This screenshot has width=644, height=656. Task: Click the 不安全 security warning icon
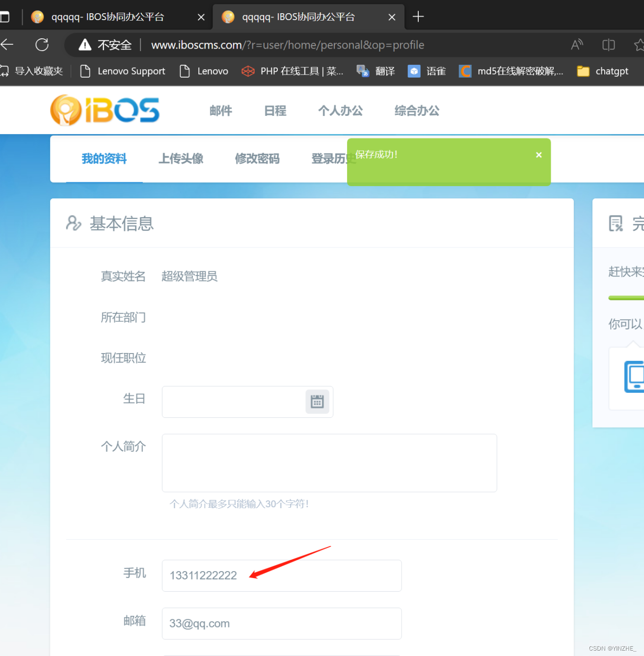85,45
